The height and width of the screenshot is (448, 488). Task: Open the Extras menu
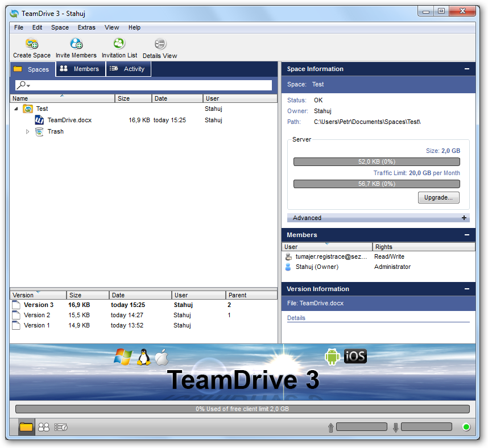86,27
